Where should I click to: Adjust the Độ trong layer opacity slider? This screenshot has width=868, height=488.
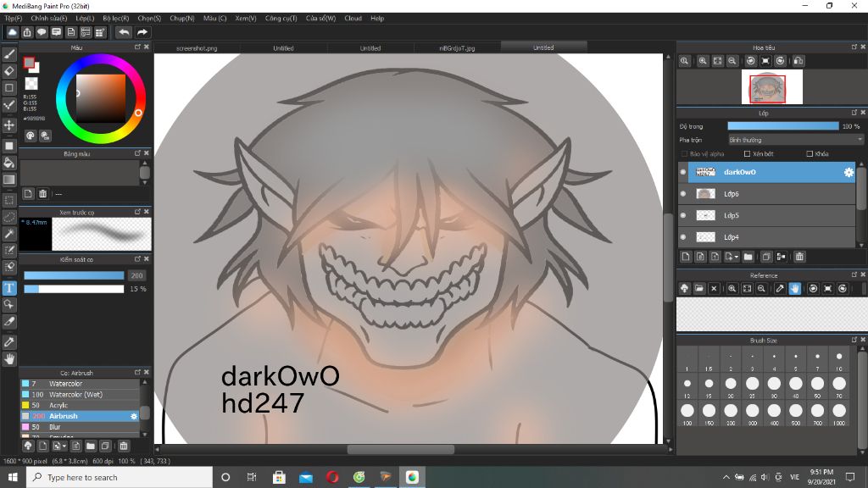point(783,126)
